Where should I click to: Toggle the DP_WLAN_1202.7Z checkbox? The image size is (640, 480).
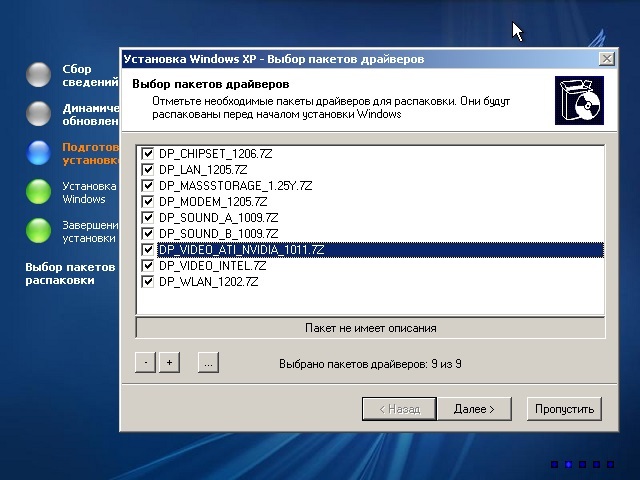[147, 282]
